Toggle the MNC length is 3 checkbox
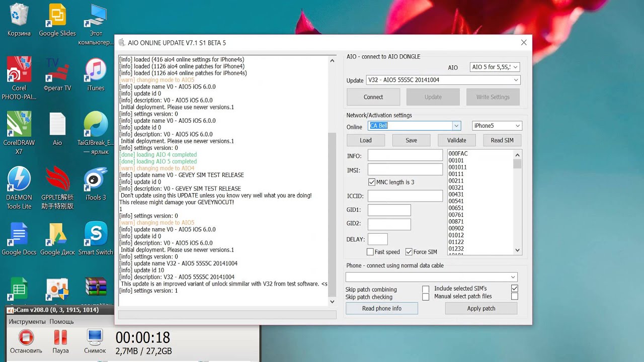644x362 pixels. (x=372, y=182)
